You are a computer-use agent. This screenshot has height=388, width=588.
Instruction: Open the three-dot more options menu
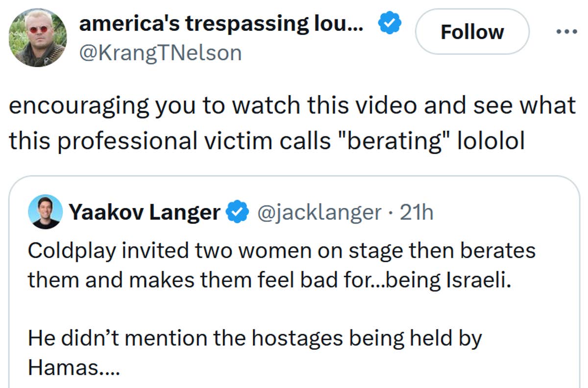567,32
